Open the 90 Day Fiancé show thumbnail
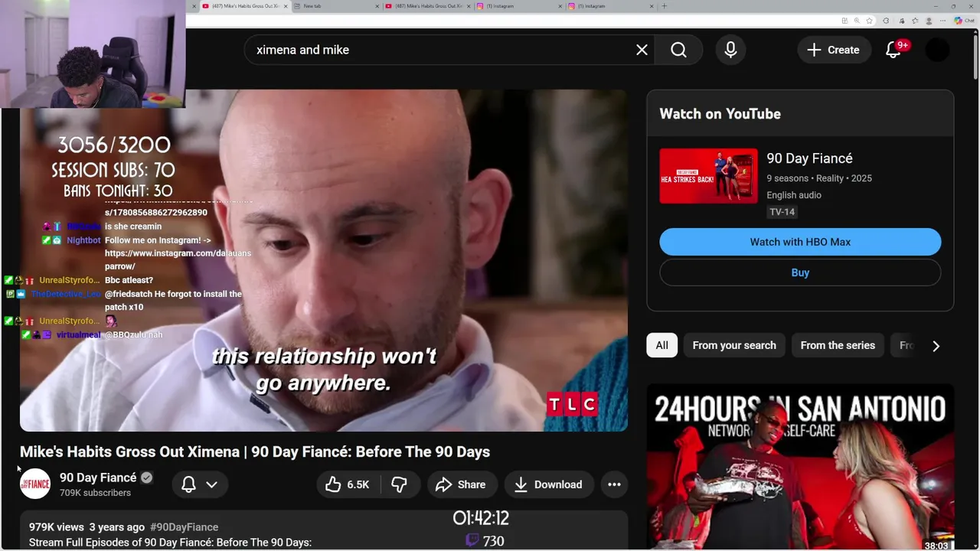The image size is (980, 551). [708, 176]
